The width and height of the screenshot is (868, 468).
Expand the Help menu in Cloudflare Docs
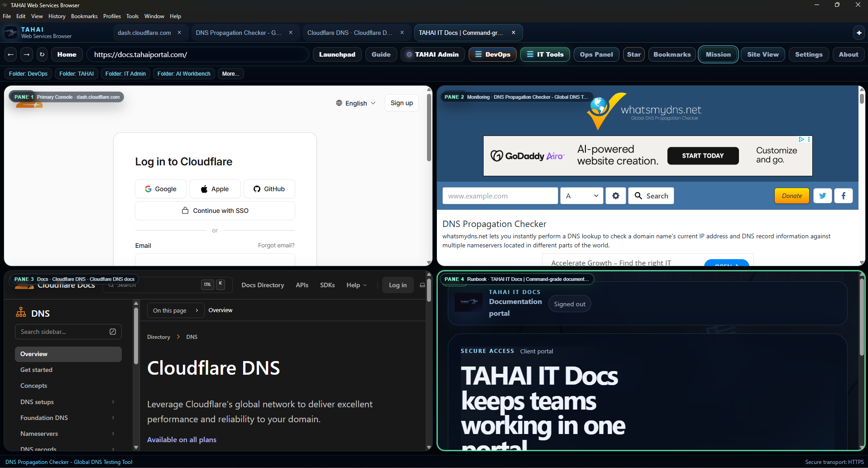pos(357,285)
